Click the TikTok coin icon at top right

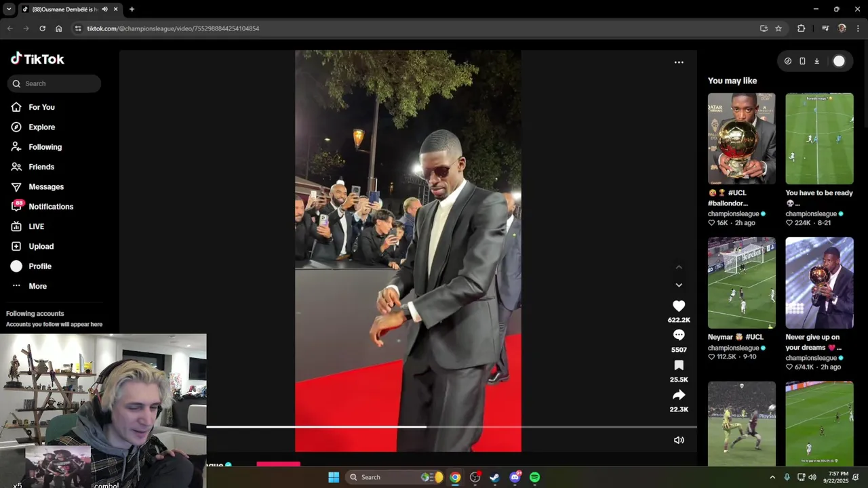788,61
